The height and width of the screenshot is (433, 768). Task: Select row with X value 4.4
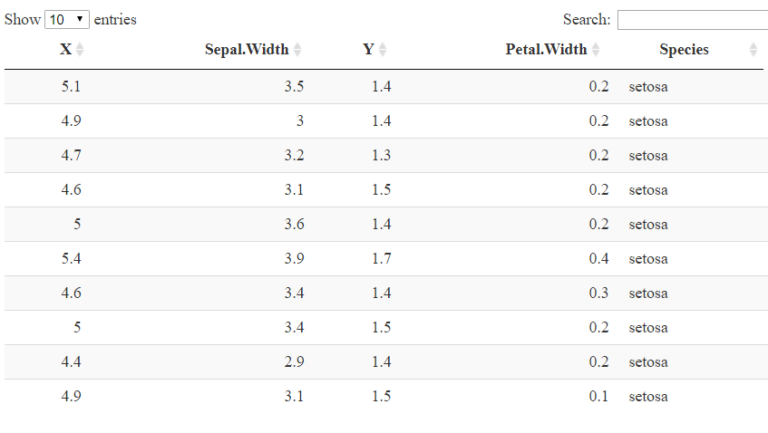(71, 362)
